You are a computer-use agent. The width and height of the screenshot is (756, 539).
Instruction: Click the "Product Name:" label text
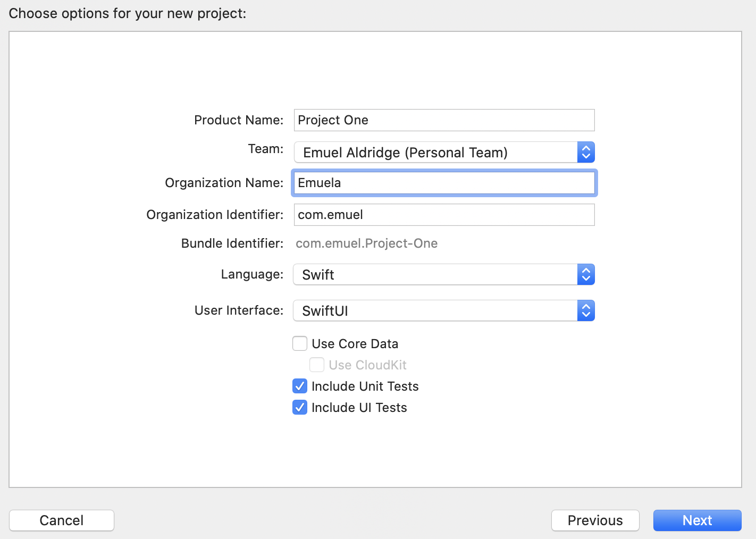[x=239, y=120]
